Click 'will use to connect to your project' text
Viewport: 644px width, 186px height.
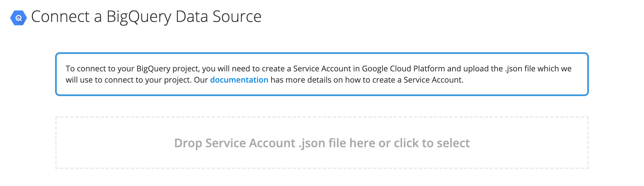point(129,80)
